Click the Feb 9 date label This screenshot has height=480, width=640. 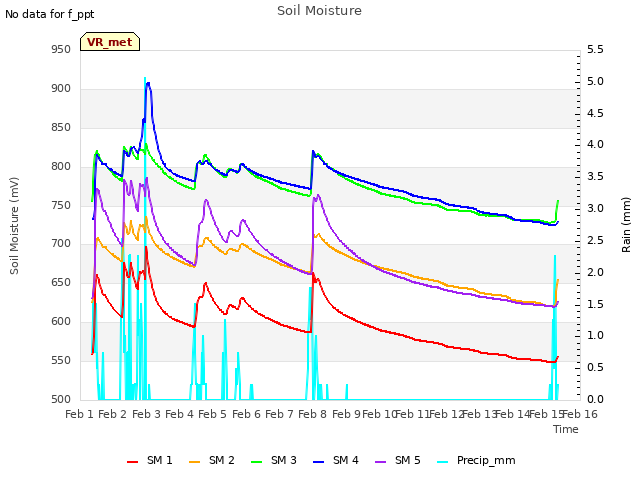click(x=346, y=414)
